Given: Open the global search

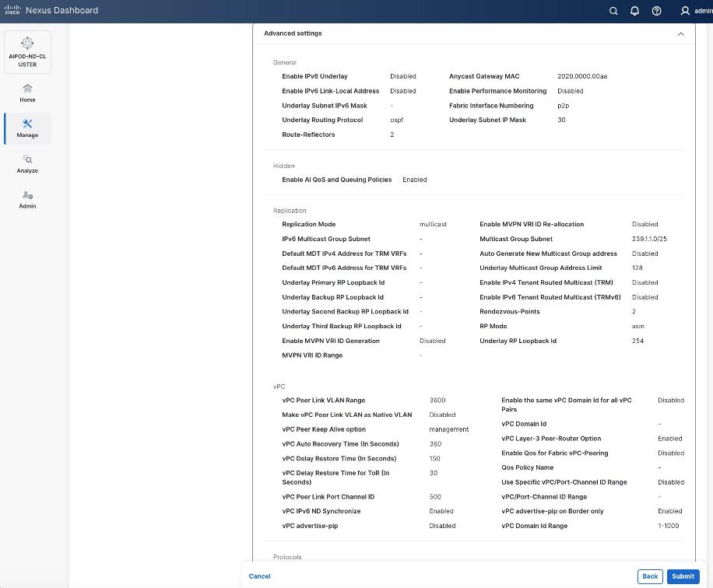Looking at the screenshot, I should [613, 11].
